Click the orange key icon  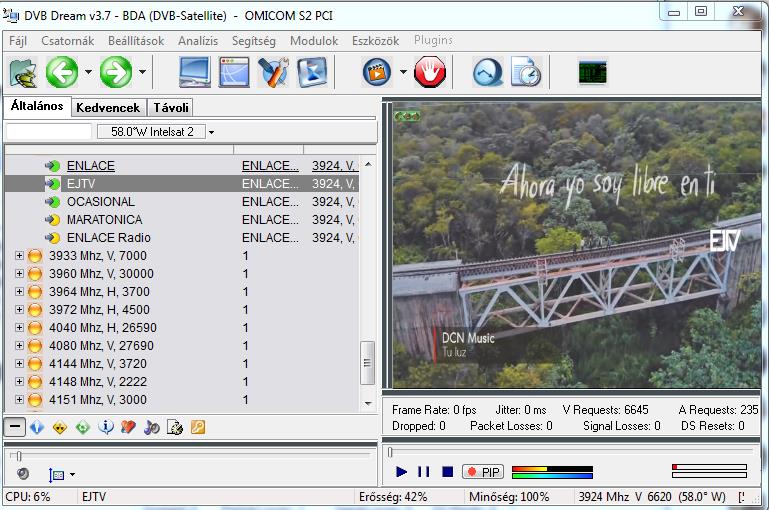coord(198,428)
